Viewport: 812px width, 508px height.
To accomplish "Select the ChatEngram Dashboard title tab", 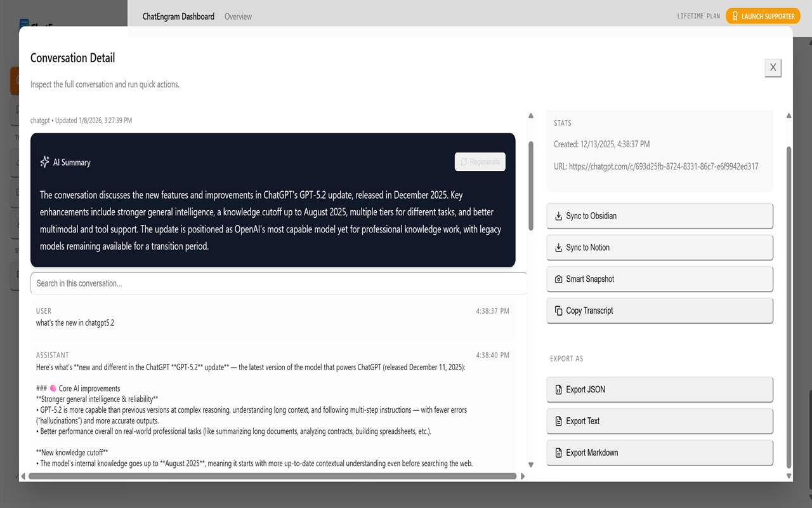I will pyautogui.click(x=178, y=17).
